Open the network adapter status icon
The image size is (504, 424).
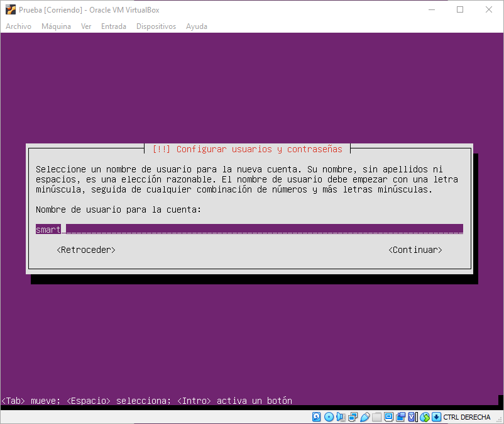(x=353, y=417)
